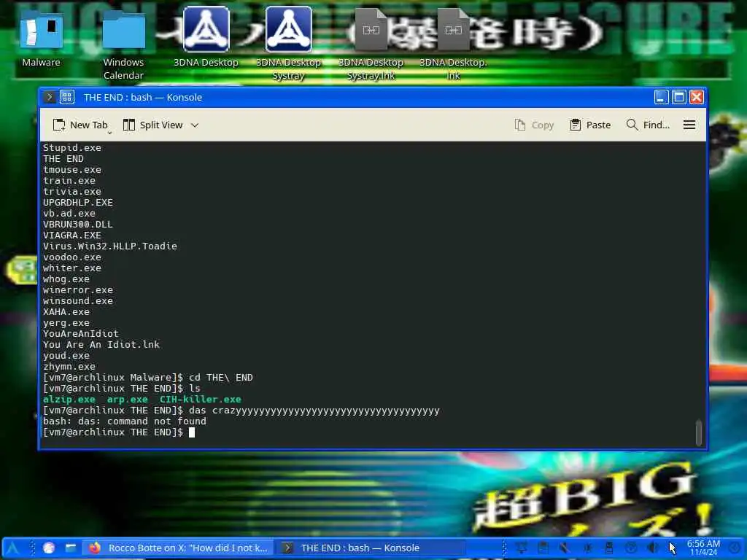The width and height of the screenshot is (747, 560).
Task: Click the Paste toolbar button
Action: click(590, 125)
